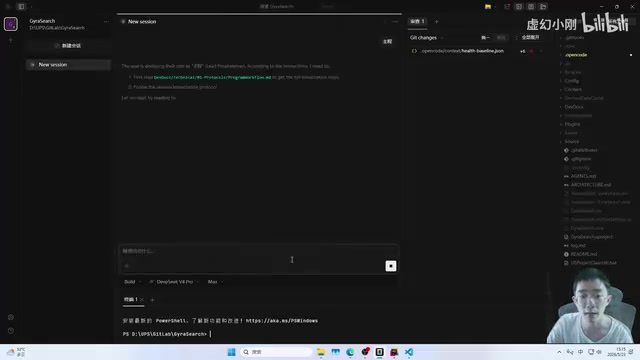The image size is (640, 360).
Task: Click the taskbar search box
Action: click(x=276, y=352)
